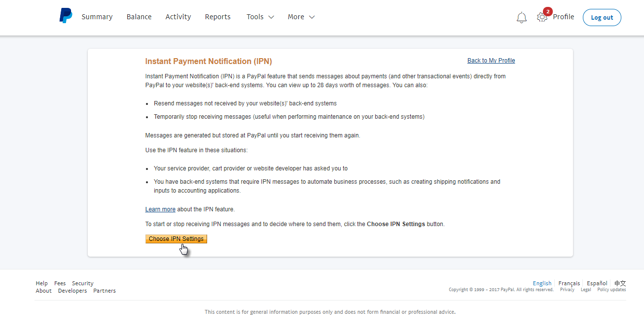Switch language to Español
The height and width of the screenshot is (334, 644).
click(597, 283)
